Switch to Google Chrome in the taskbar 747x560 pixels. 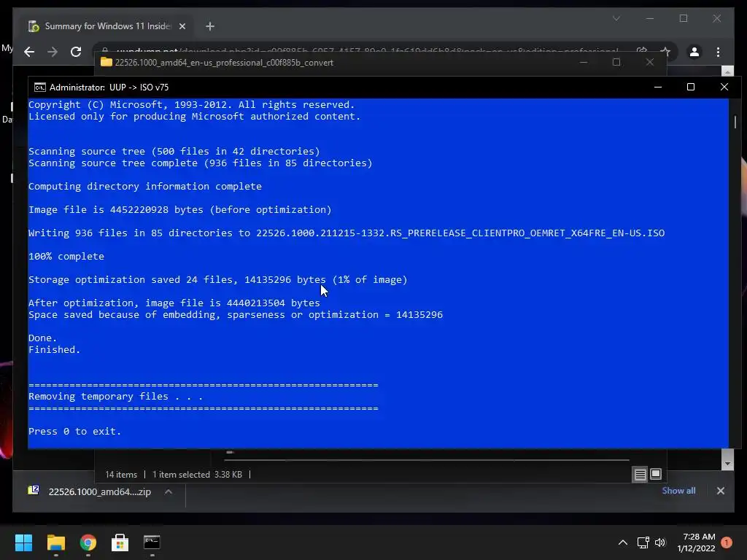[88, 542]
